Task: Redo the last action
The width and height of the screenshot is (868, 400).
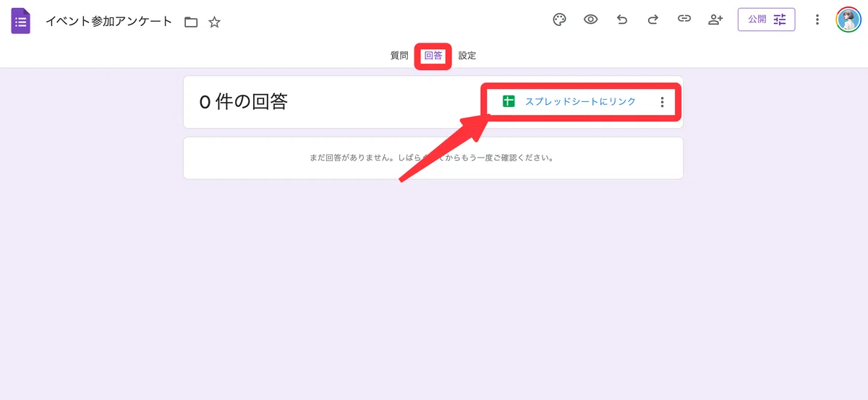Action: pos(652,20)
